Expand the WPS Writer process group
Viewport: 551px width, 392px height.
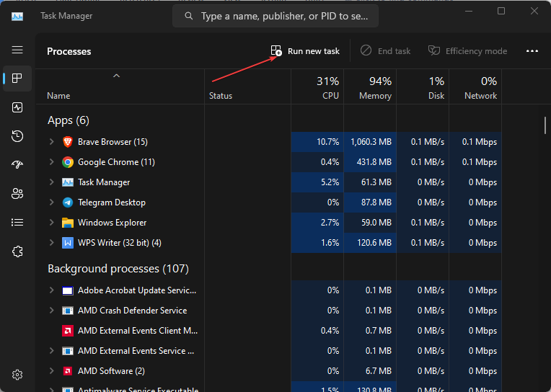point(51,243)
